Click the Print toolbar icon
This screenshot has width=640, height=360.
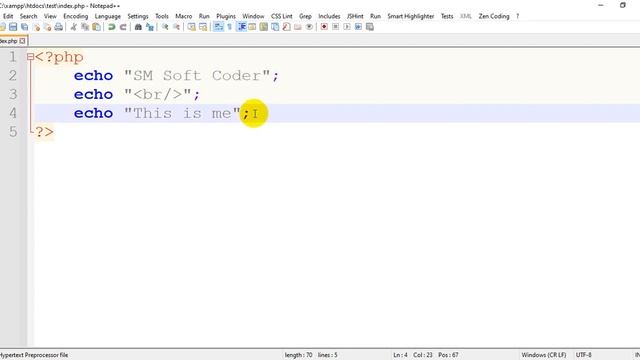click(x=59, y=27)
